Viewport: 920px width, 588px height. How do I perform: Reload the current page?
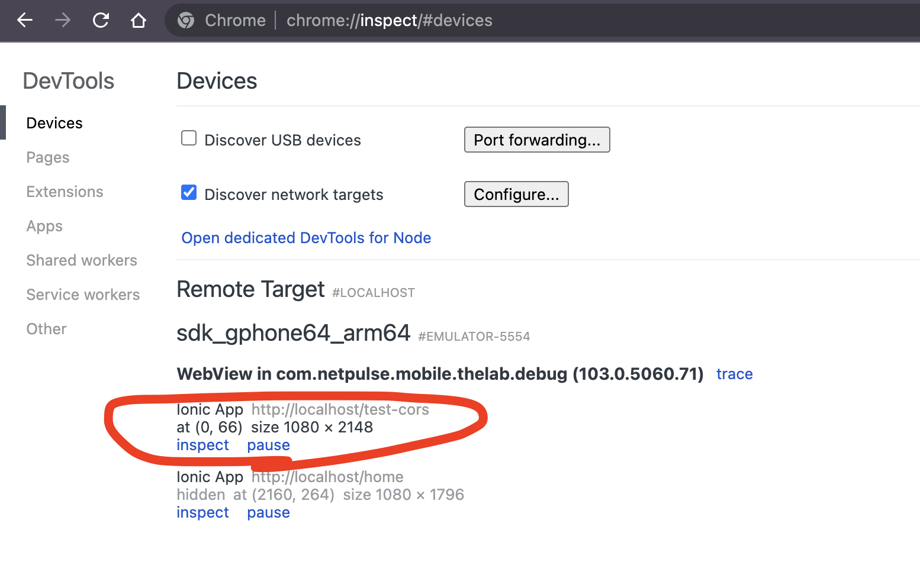tap(101, 20)
